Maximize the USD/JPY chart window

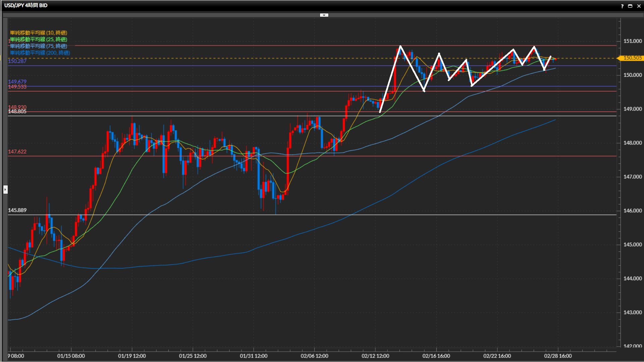tap(630, 6)
